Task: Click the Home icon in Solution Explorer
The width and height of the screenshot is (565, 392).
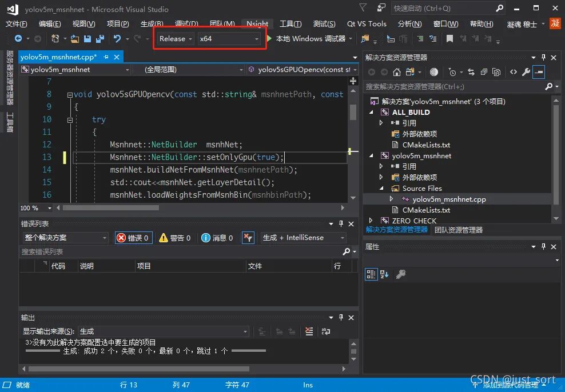Action: point(397,72)
